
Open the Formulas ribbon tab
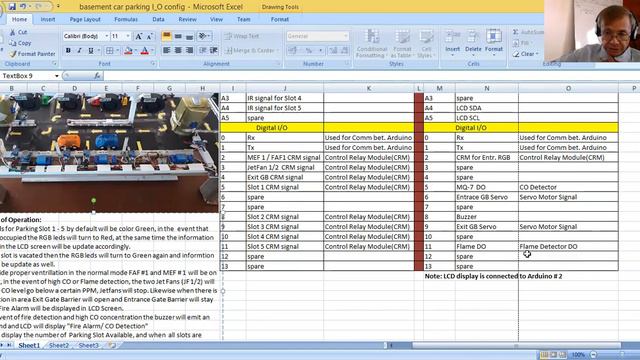coord(126,19)
